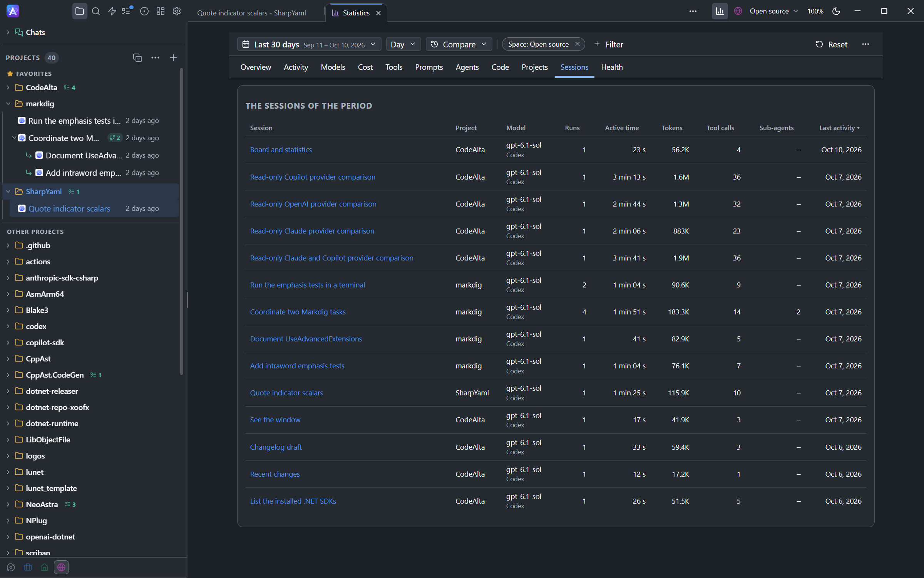The width and height of the screenshot is (924, 578).
Task: Open the title bar more options ellipsis
Action: click(693, 11)
